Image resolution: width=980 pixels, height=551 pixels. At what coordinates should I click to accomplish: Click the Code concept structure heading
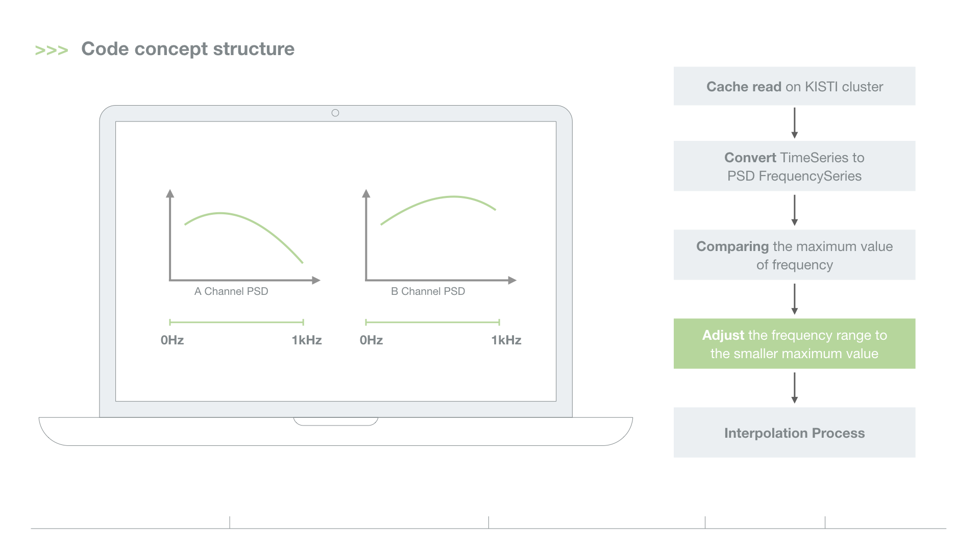point(188,49)
